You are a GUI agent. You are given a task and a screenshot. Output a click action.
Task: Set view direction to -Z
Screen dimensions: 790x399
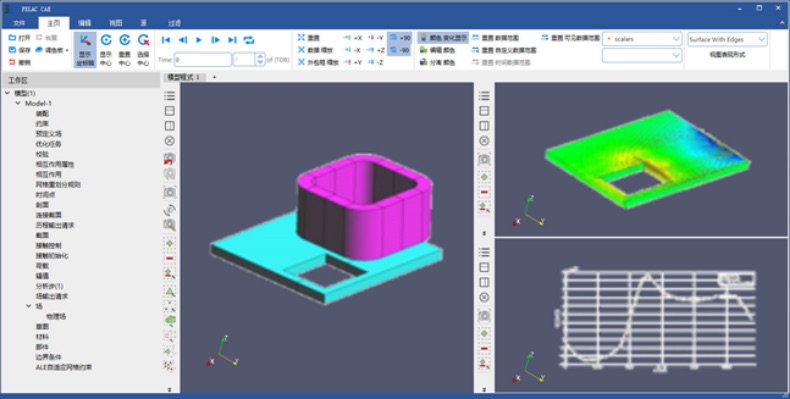376,62
